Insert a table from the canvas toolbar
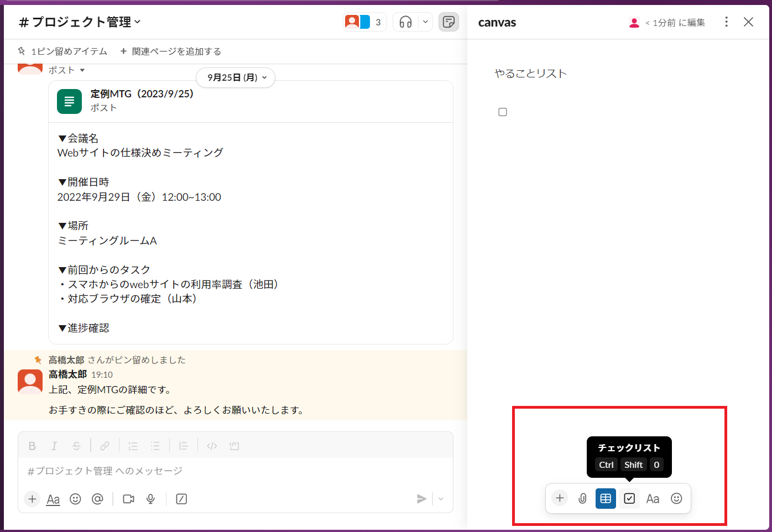Viewport: 772px width, 532px height. 606,498
